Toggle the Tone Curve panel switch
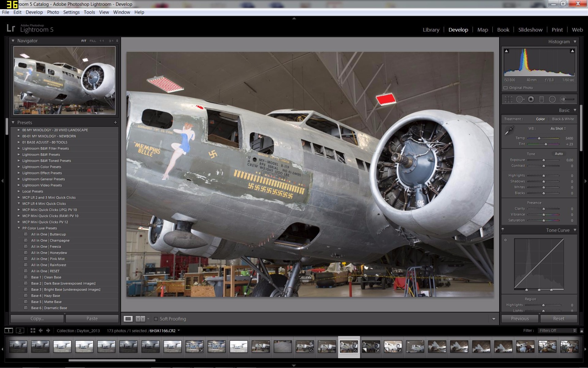 [x=503, y=230]
